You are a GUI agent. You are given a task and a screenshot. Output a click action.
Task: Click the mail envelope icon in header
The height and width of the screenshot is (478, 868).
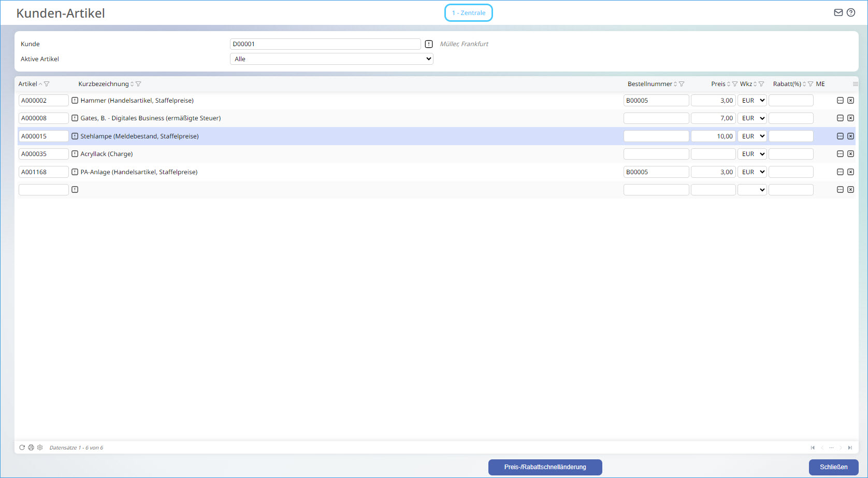(838, 12)
